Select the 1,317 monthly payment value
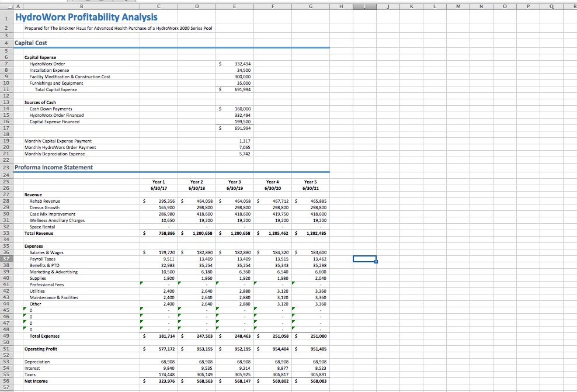This screenshot has width=577, height=392. point(245,141)
